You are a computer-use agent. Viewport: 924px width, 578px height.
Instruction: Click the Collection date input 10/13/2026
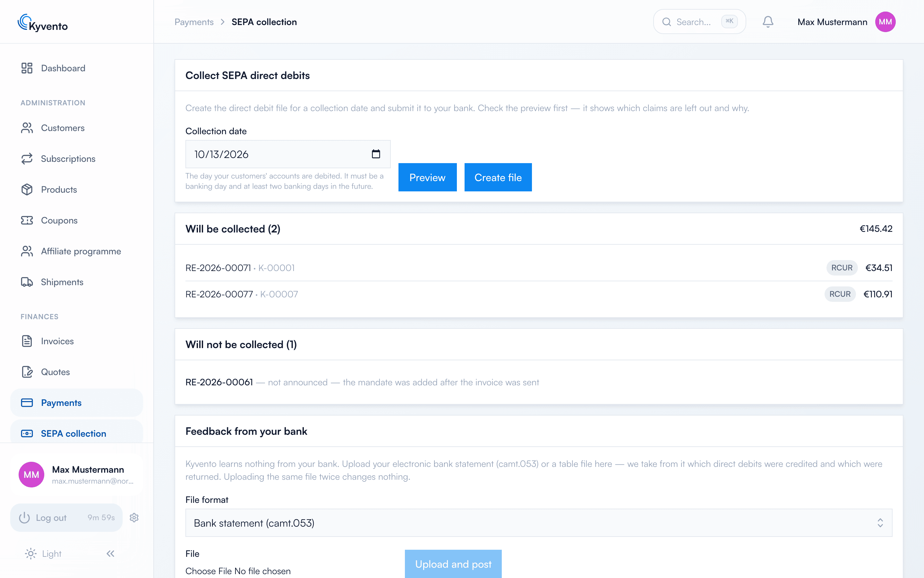point(288,154)
